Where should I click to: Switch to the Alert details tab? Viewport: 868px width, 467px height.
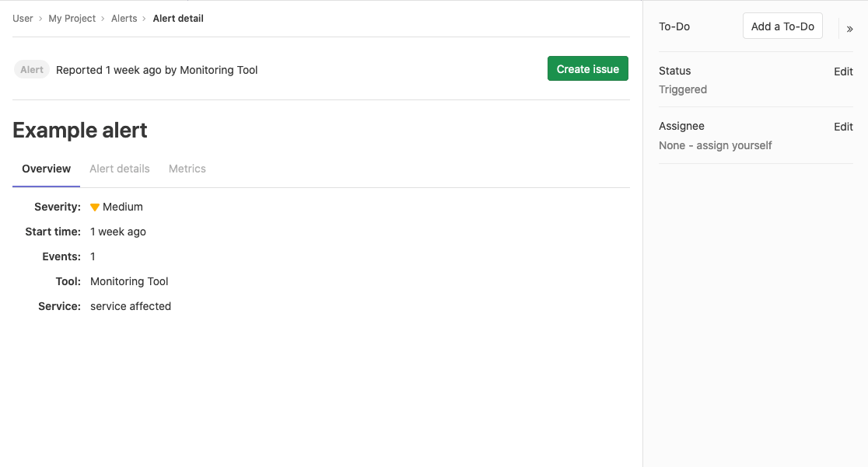coord(119,169)
